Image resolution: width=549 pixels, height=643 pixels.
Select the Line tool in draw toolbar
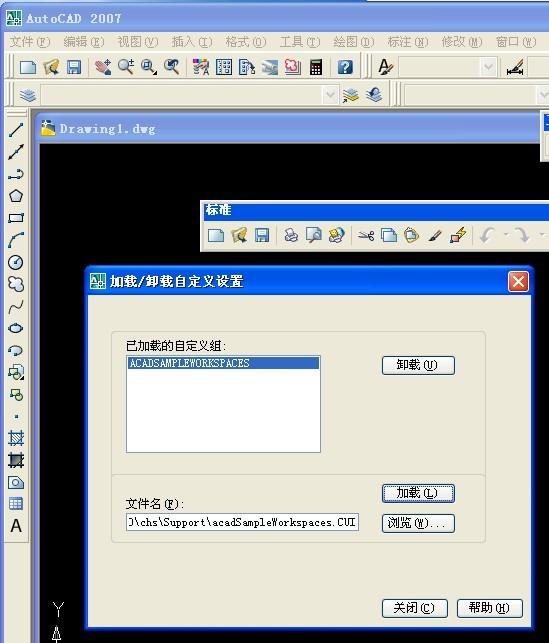(x=16, y=130)
